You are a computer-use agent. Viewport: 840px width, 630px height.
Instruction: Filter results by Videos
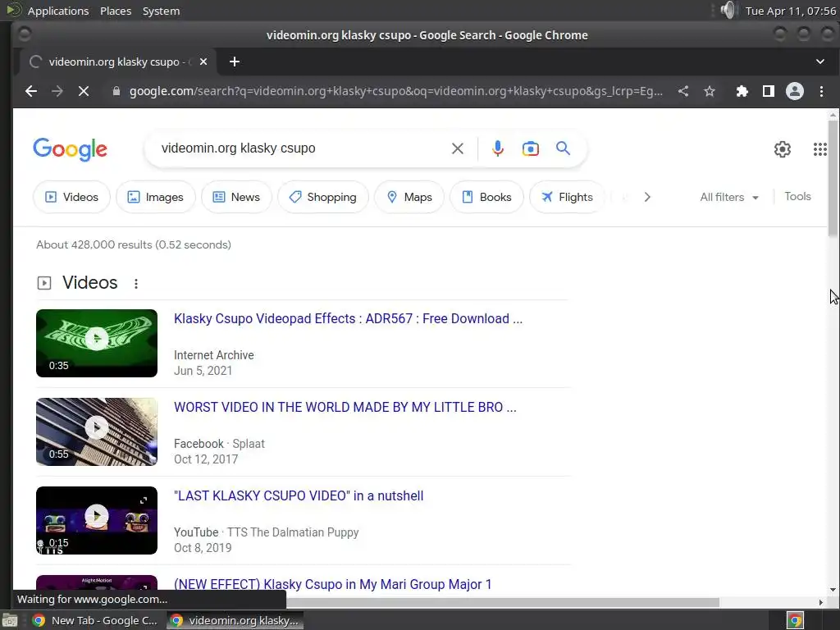click(72, 197)
